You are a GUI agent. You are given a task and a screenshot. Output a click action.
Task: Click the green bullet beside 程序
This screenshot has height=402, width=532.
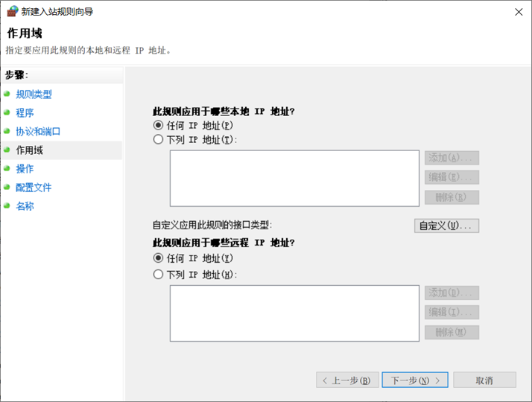click(x=7, y=112)
